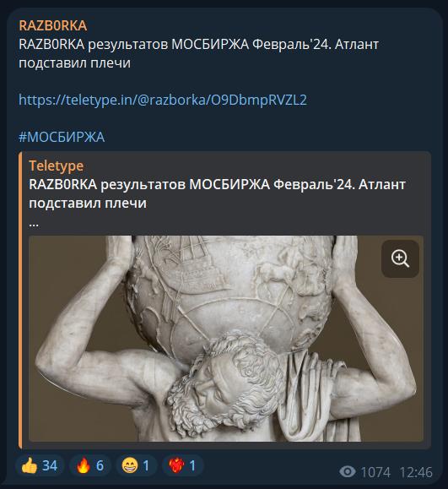This screenshot has height=489, width=448.
Task: Select the #МОСБИРЖА hashtag
Action: click(62, 137)
